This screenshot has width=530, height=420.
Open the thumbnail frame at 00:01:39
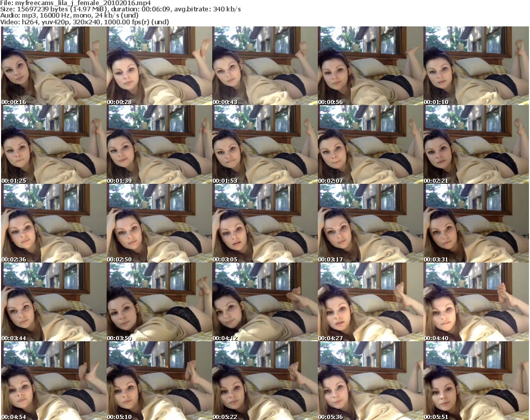(159, 144)
